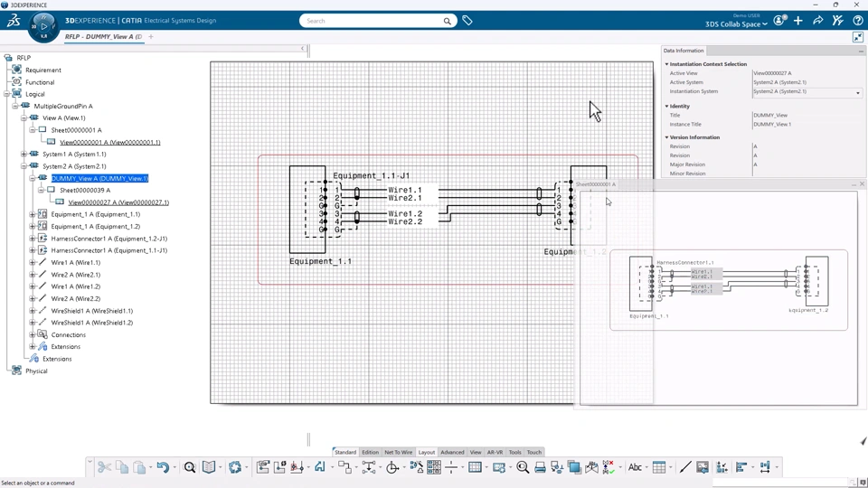
Task: Click the Abc text tool icon
Action: point(635,467)
